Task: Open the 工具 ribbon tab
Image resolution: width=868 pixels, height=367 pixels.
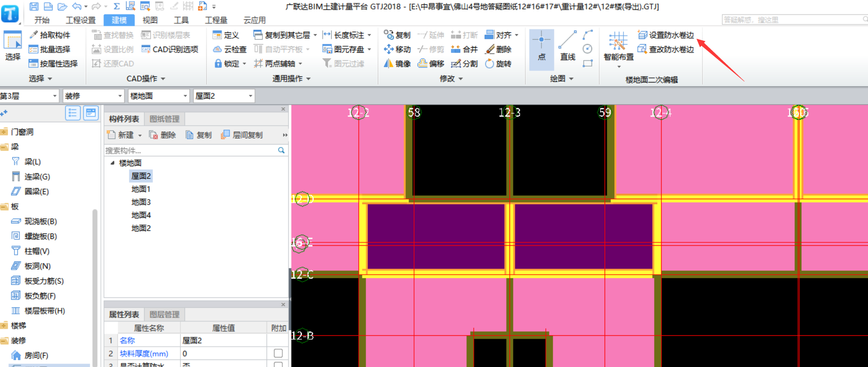Action: [181, 20]
